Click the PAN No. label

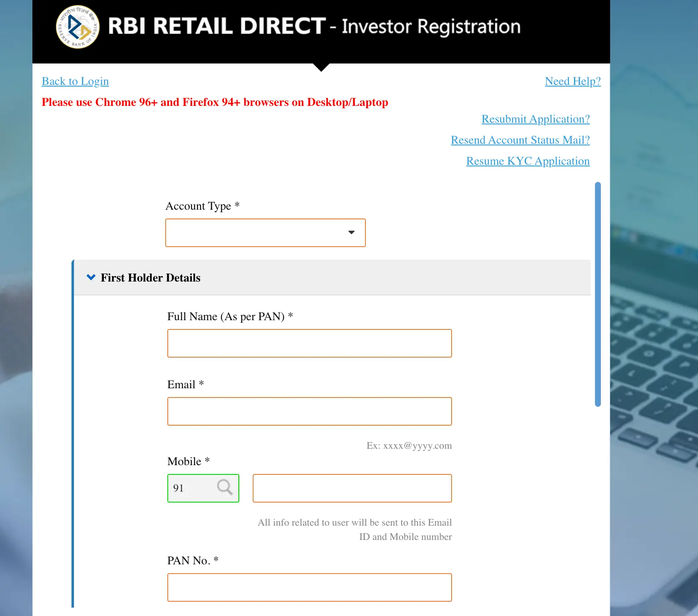[x=193, y=561]
